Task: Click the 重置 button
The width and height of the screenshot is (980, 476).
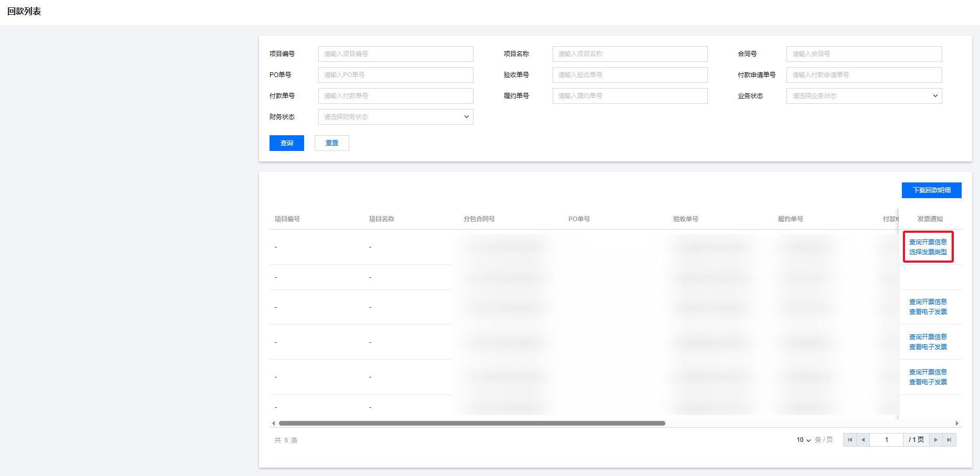Action: tap(331, 143)
